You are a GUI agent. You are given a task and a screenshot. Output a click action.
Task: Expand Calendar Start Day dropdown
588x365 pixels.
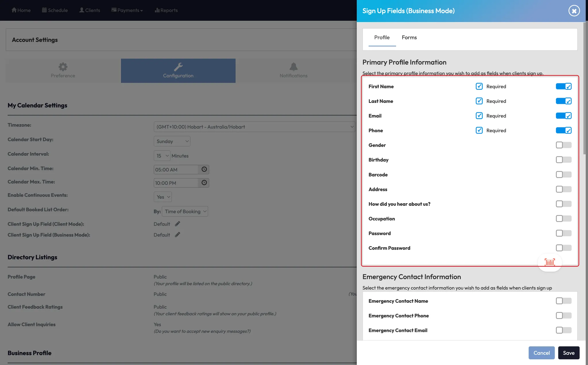(x=172, y=141)
